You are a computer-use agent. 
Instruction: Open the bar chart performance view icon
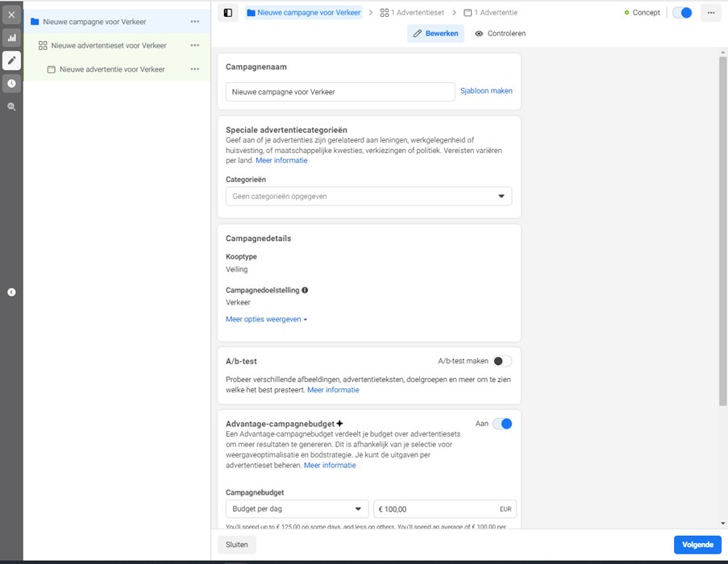click(11, 38)
